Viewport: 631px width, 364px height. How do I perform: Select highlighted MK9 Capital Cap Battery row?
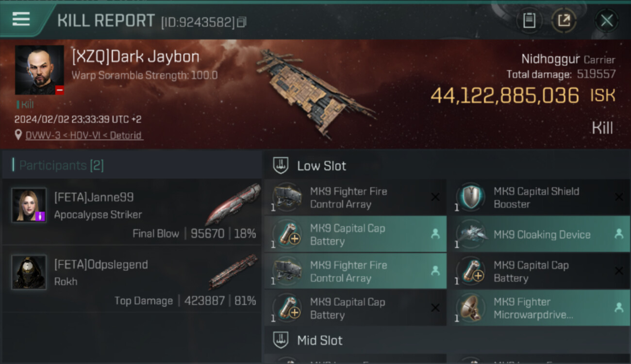coord(355,234)
